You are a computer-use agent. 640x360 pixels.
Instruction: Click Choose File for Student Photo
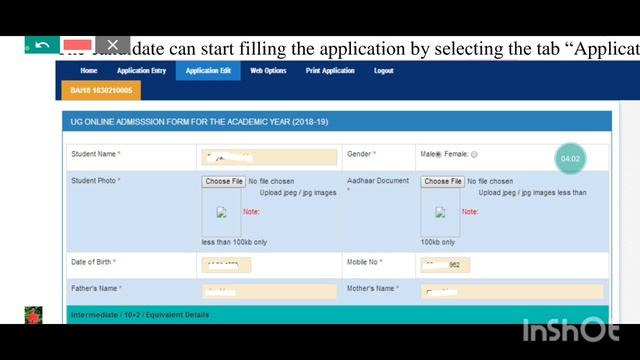(224, 181)
